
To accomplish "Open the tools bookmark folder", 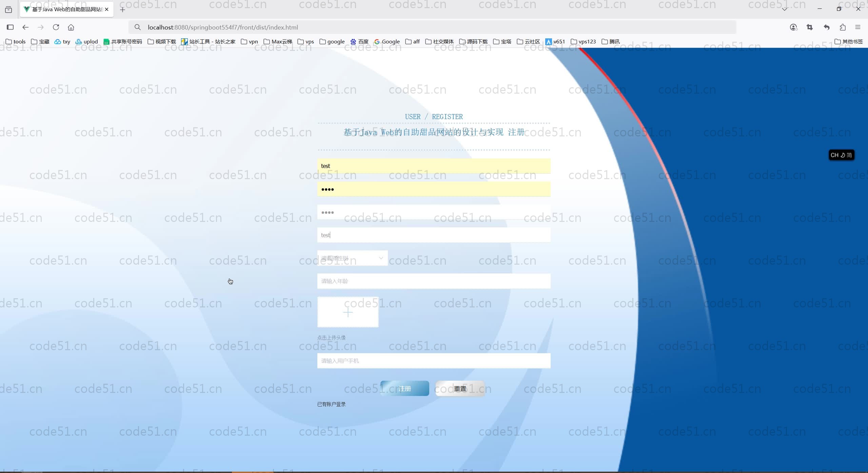I will click(16, 41).
